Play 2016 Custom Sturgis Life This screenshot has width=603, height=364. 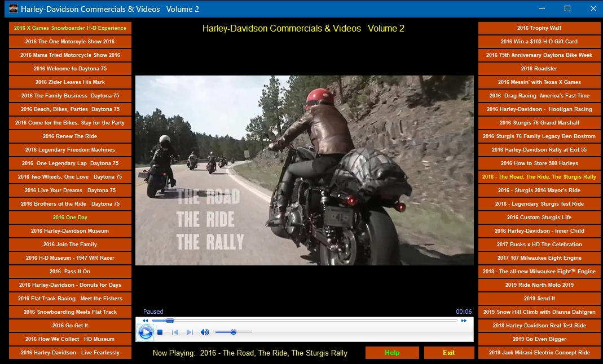point(539,217)
